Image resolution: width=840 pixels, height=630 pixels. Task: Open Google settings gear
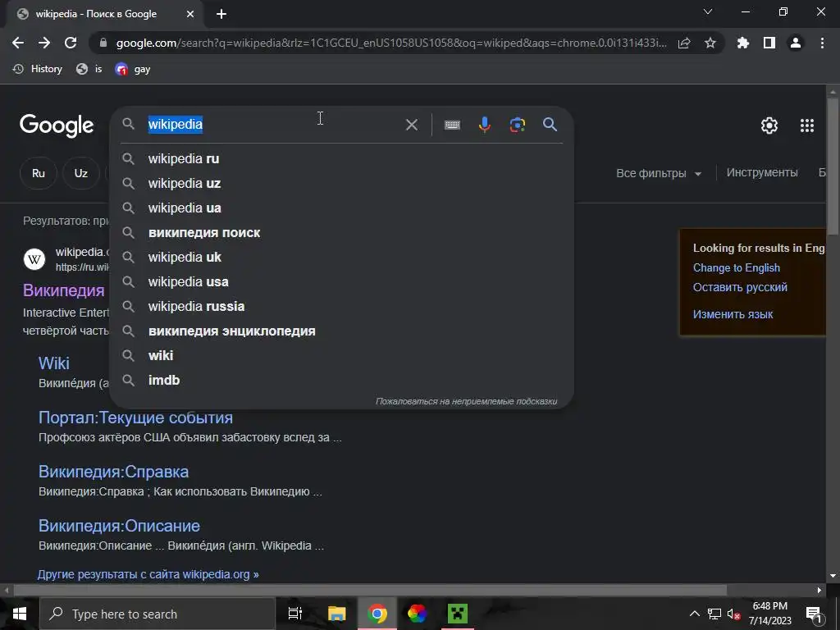(769, 126)
